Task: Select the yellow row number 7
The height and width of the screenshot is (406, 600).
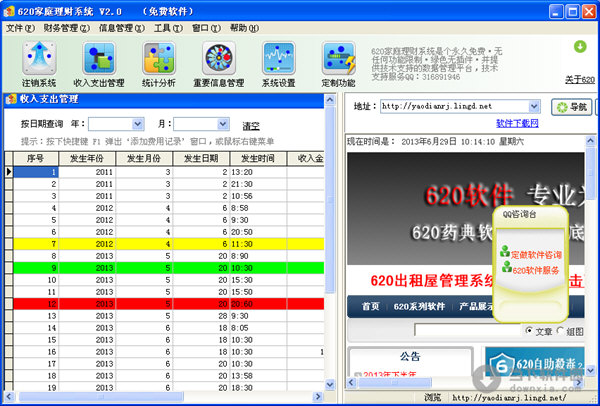Action: point(168,244)
